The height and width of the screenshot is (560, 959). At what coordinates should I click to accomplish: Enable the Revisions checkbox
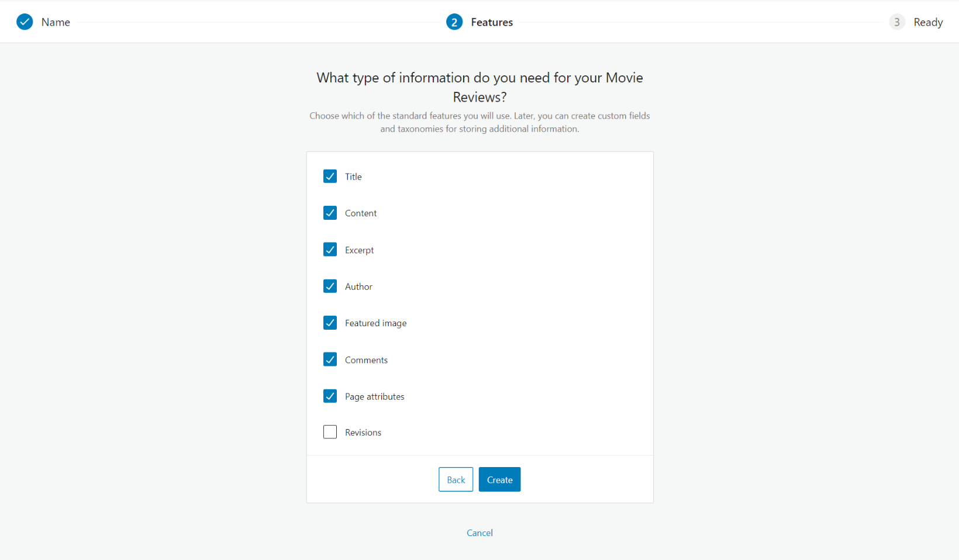pyautogui.click(x=330, y=432)
